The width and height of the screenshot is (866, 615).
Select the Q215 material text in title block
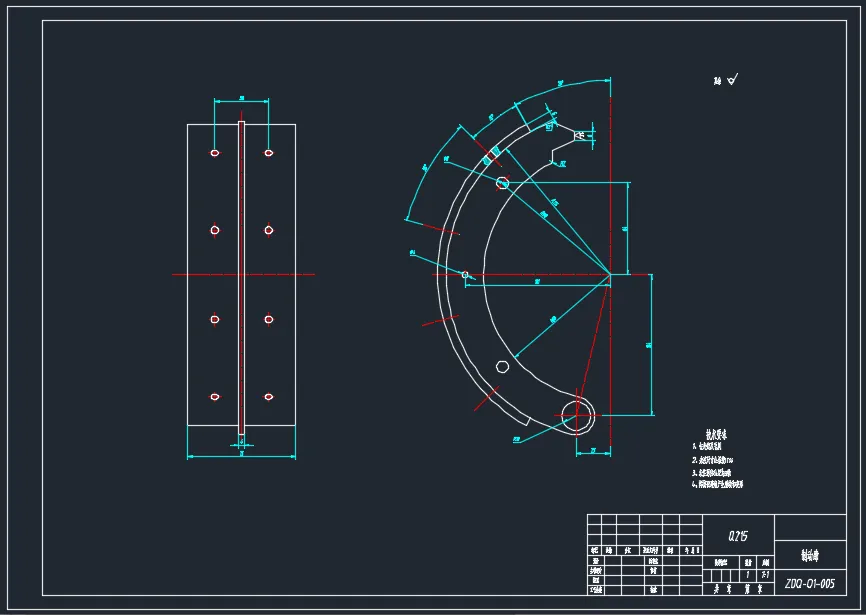(x=738, y=536)
